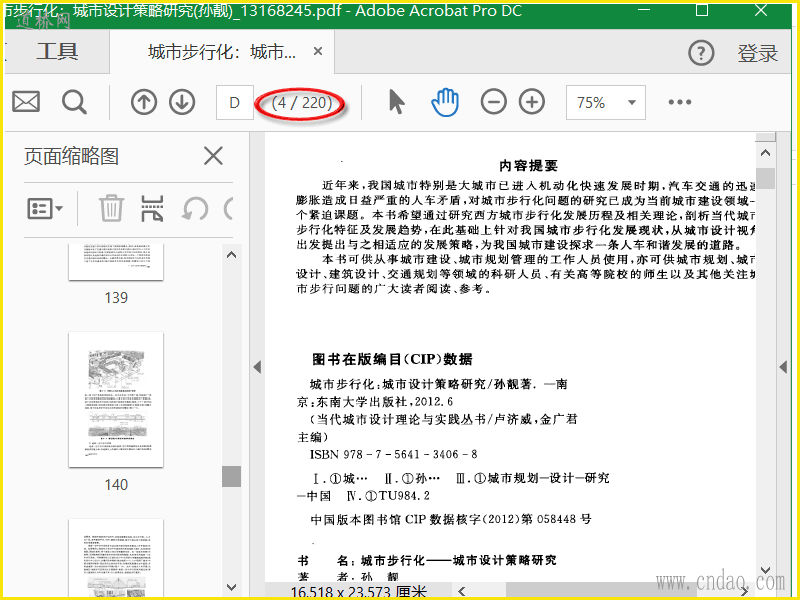Select page 140 thumbnail

116,399
